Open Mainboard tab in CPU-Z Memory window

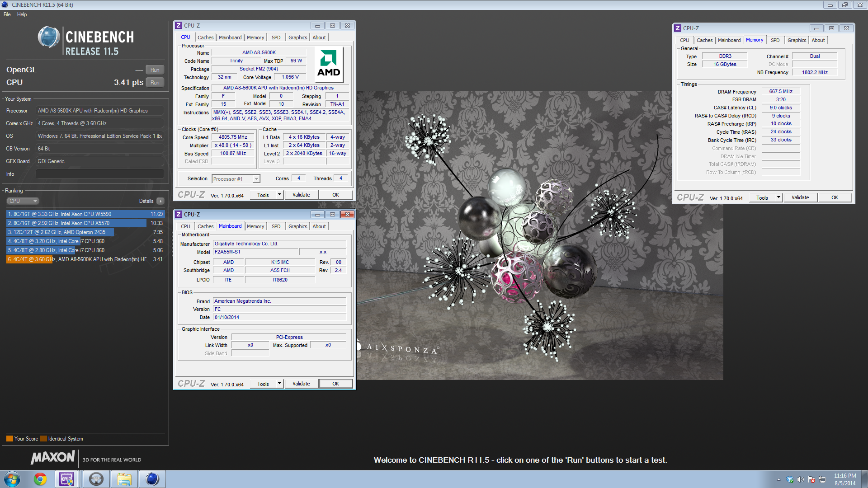pos(729,41)
